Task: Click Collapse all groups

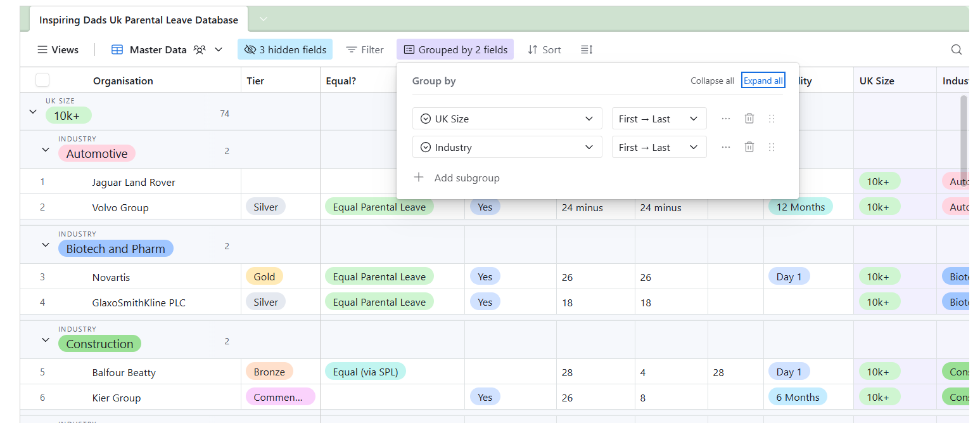Action: coord(712,81)
